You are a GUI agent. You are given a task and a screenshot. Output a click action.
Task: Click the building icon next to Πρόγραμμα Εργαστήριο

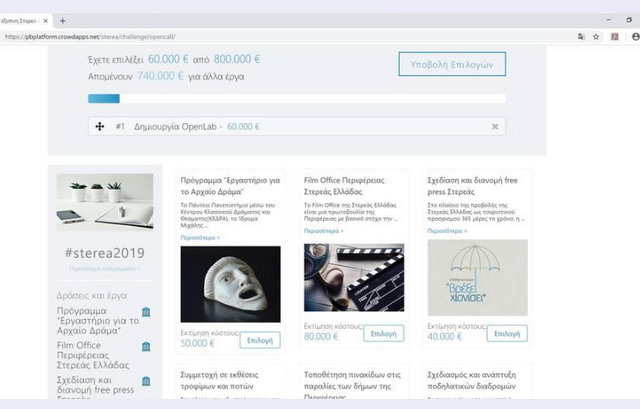point(146,313)
